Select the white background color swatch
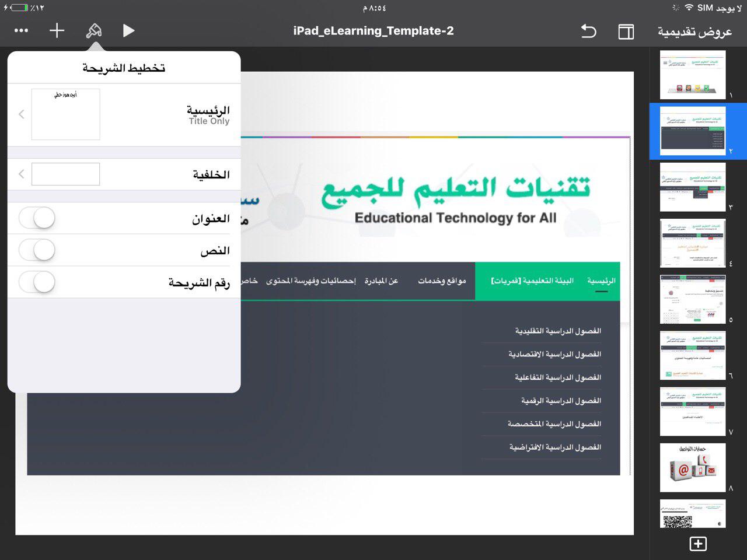The image size is (747, 560). [x=65, y=174]
